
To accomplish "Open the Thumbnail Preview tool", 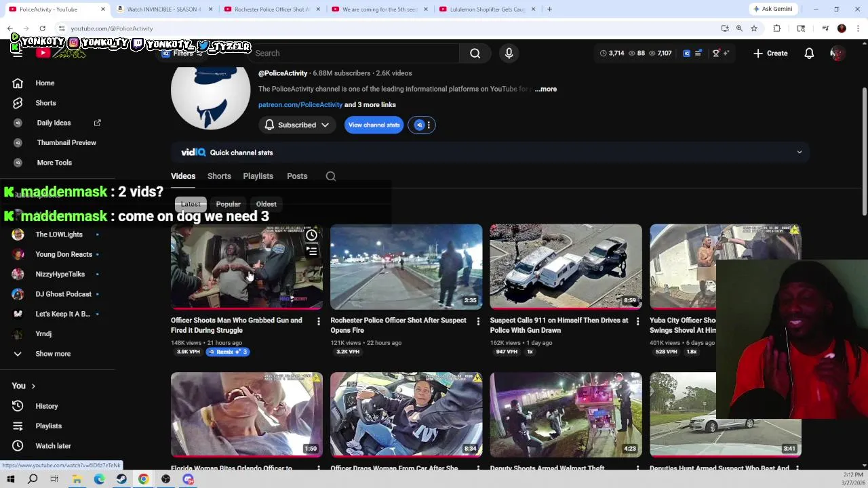I will pos(66,142).
